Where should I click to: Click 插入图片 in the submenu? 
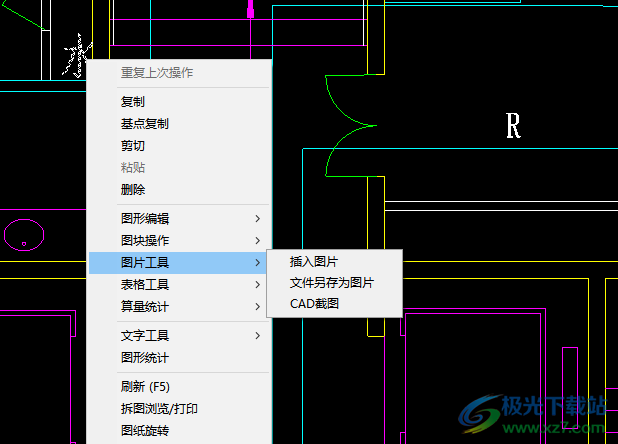pyautogui.click(x=335, y=262)
